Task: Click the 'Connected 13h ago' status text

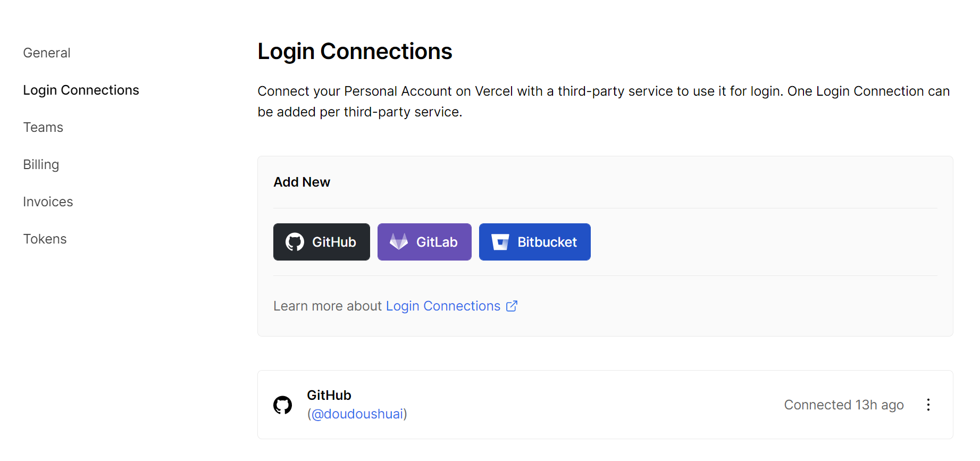Action: [843, 405]
